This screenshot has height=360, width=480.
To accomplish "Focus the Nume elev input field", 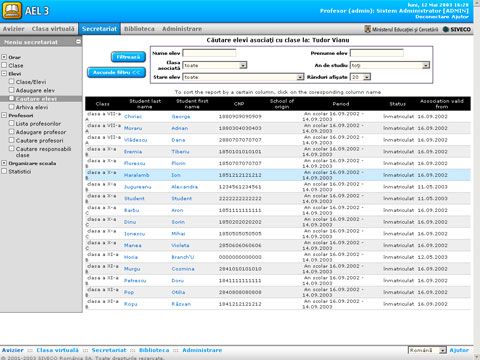I will click(209, 53).
